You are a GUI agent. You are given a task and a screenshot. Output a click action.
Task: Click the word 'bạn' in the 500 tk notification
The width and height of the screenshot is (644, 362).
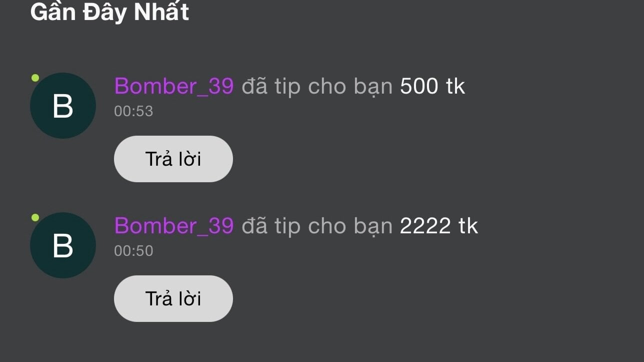coord(373,87)
